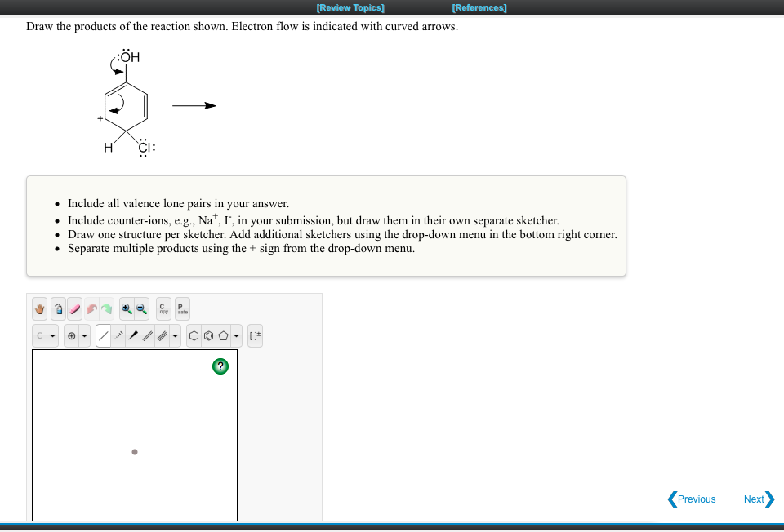Select the single bond tool
The image size is (784, 532).
pyautogui.click(x=104, y=335)
